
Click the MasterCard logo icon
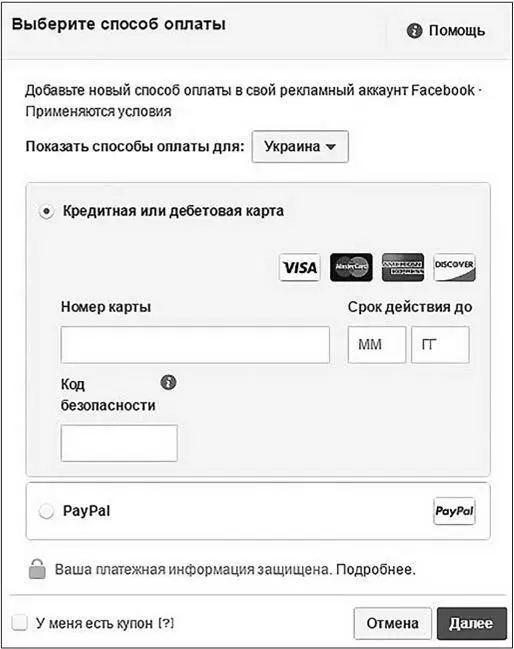click(x=351, y=267)
